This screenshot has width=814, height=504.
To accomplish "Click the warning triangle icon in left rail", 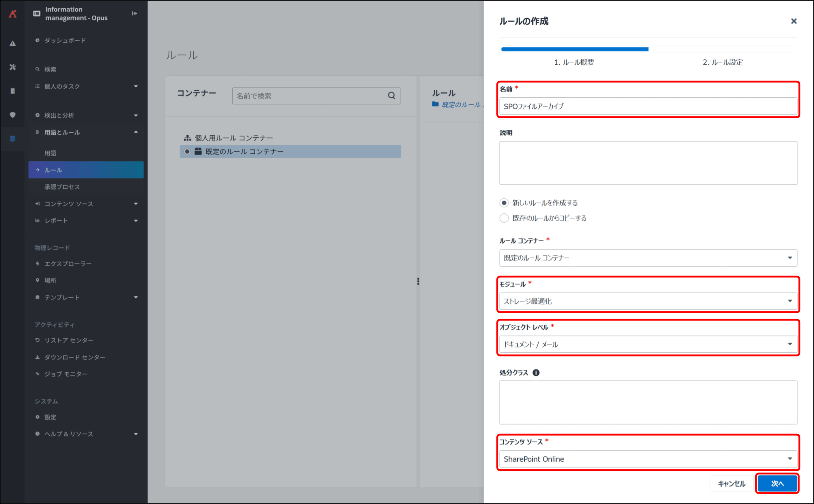I will tap(12, 43).
